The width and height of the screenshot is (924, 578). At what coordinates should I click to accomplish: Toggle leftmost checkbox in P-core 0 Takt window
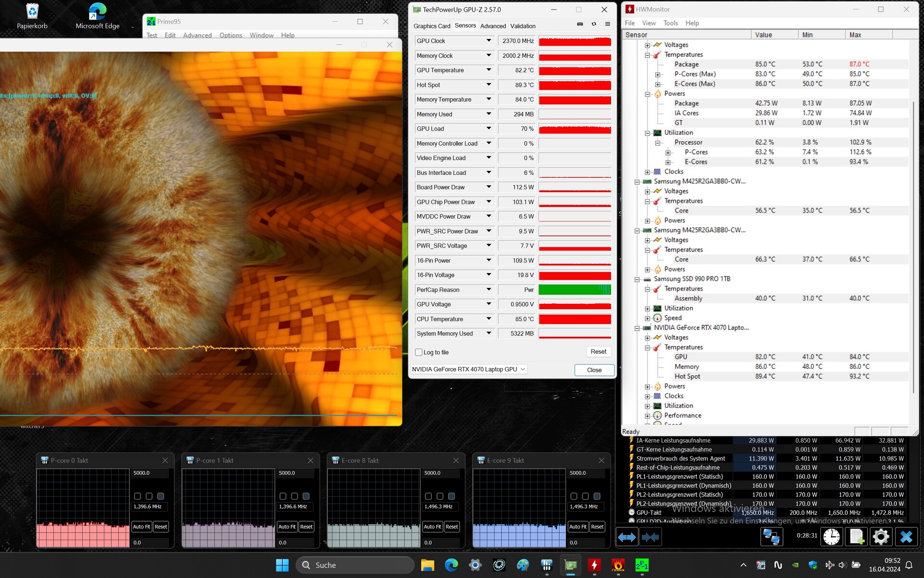(x=138, y=496)
